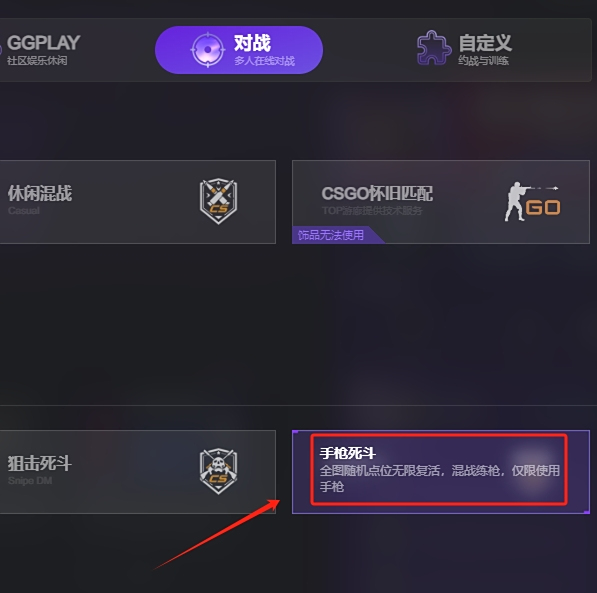Image resolution: width=597 pixels, height=593 pixels.
Task: Click the 饰品无法使用 purple badge
Action: pos(331,235)
